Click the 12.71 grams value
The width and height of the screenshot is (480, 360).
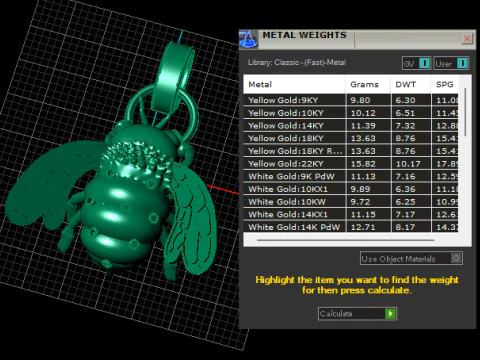(363, 227)
